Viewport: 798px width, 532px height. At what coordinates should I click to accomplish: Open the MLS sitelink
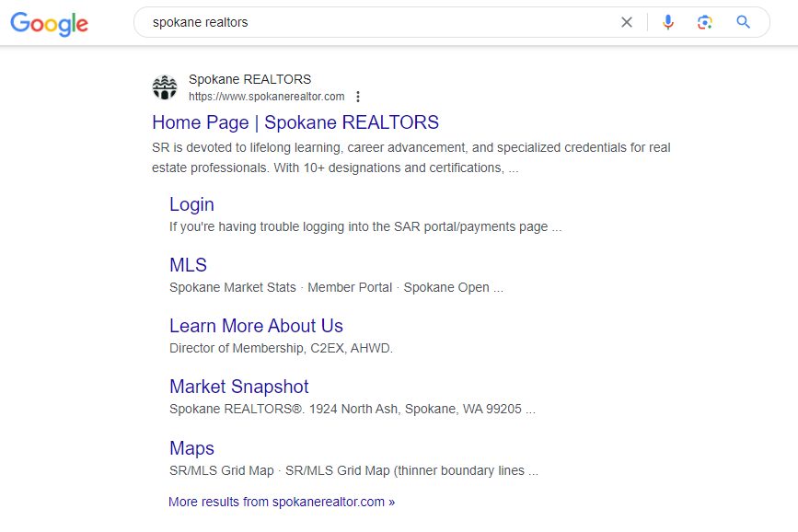(x=188, y=265)
